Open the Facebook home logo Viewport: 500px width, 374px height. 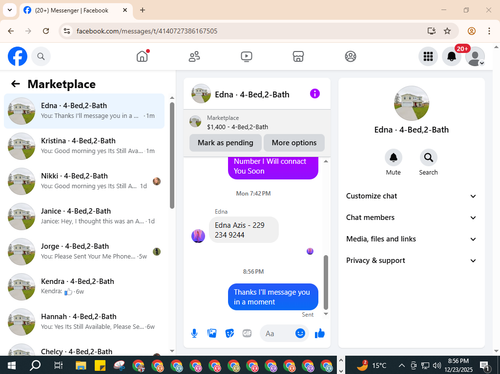point(17,56)
